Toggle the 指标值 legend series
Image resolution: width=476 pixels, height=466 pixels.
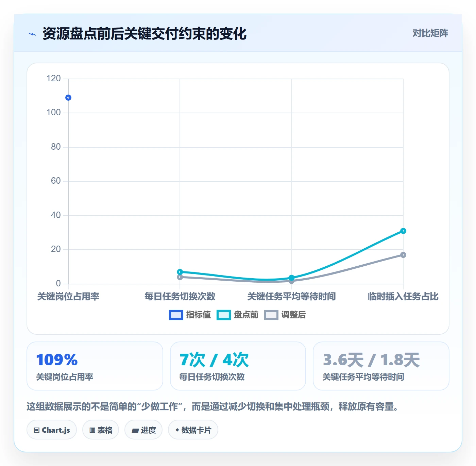[x=190, y=315]
